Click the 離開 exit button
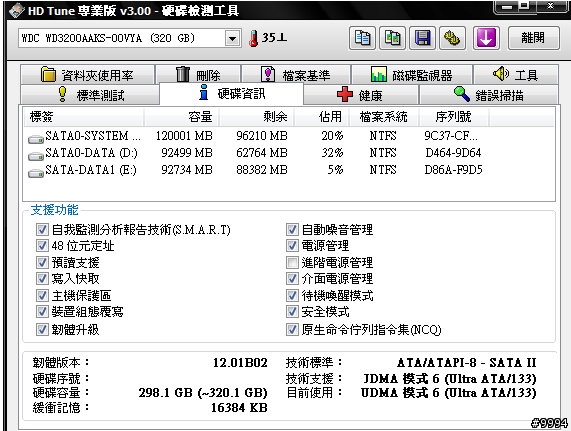 pyautogui.click(x=533, y=38)
